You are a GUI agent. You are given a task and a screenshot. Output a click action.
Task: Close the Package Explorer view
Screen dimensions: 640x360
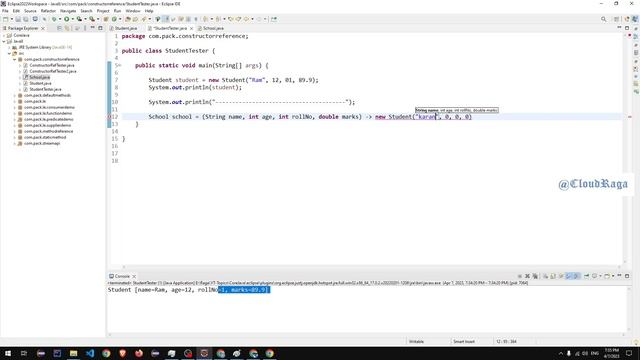[x=43, y=28]
